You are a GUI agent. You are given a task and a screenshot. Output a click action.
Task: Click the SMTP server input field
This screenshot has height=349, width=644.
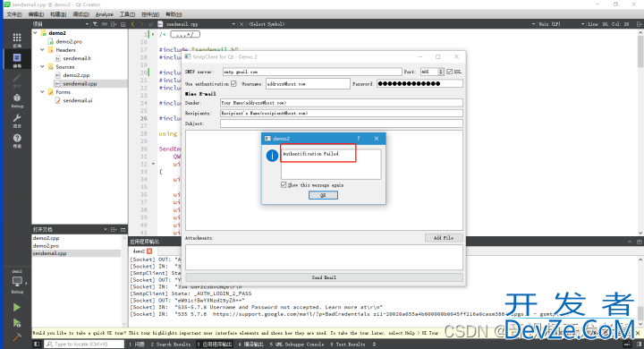[x=312, y=72]
